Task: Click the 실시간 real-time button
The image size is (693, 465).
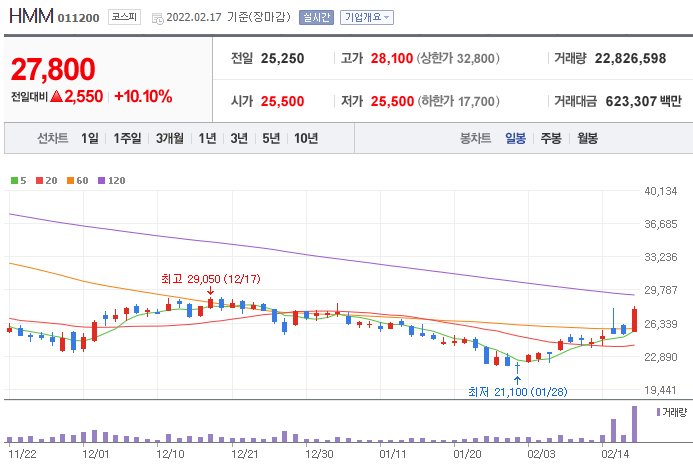Action: click(316, 17)
